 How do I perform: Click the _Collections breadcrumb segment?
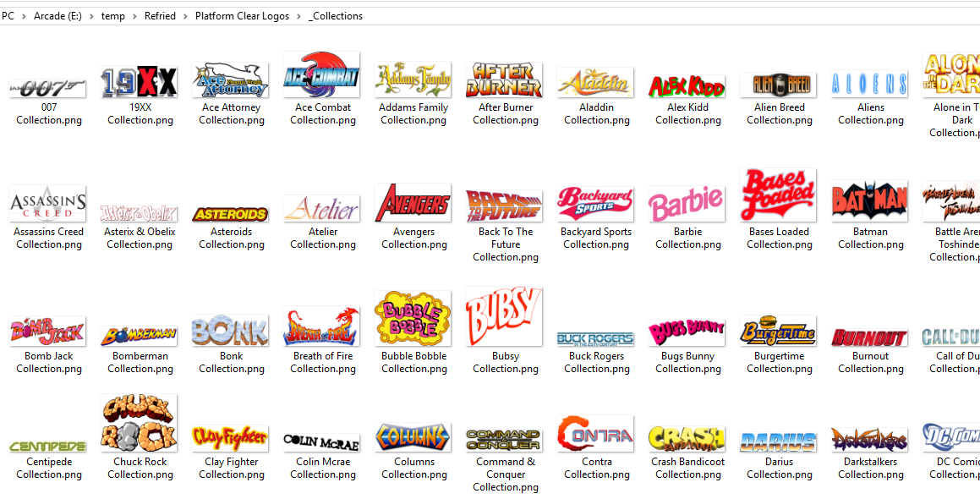[x=336, y=16]
